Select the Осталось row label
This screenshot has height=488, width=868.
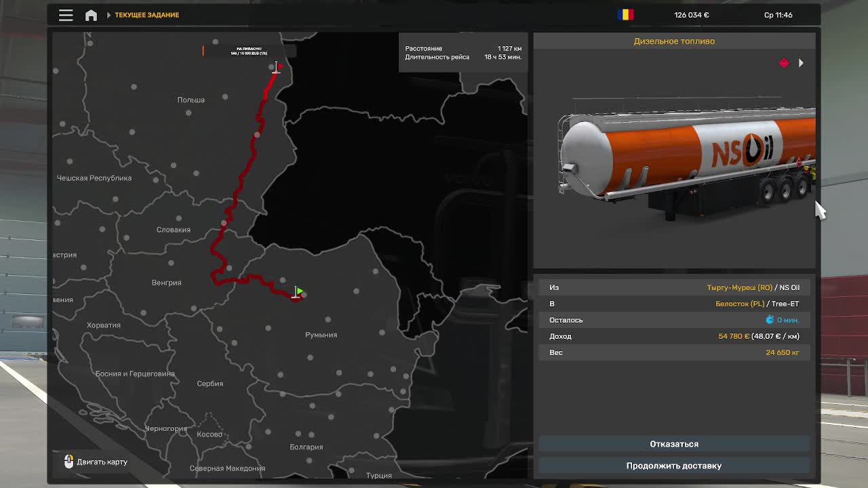tap(566, 320)
